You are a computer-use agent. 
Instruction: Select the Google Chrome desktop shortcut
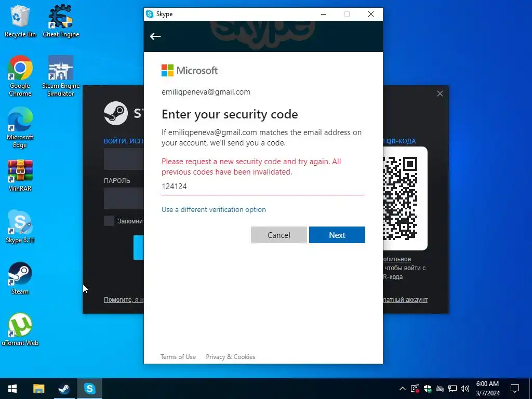[x=20, y=76]
